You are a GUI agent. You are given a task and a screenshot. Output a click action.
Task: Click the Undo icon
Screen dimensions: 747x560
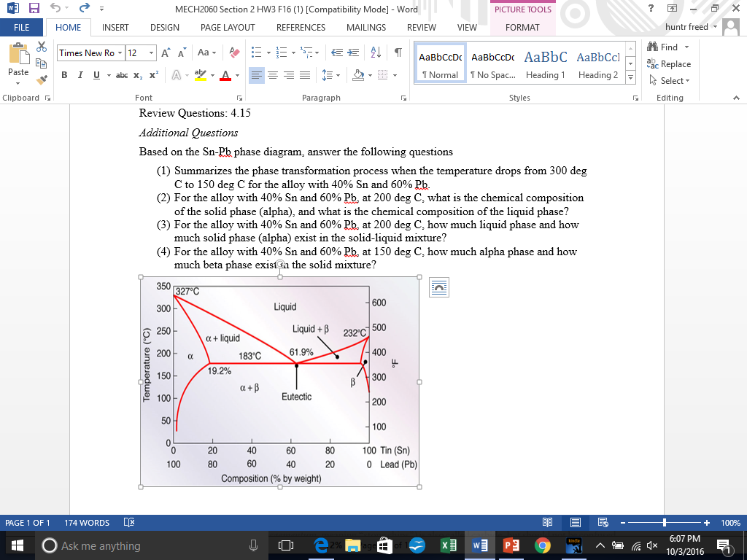coord(55,7)
